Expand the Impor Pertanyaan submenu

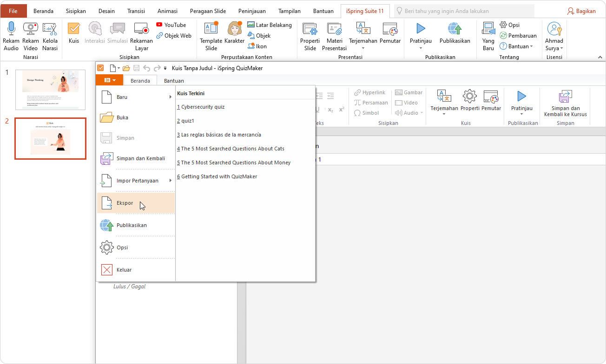click(x=136, y=181)
